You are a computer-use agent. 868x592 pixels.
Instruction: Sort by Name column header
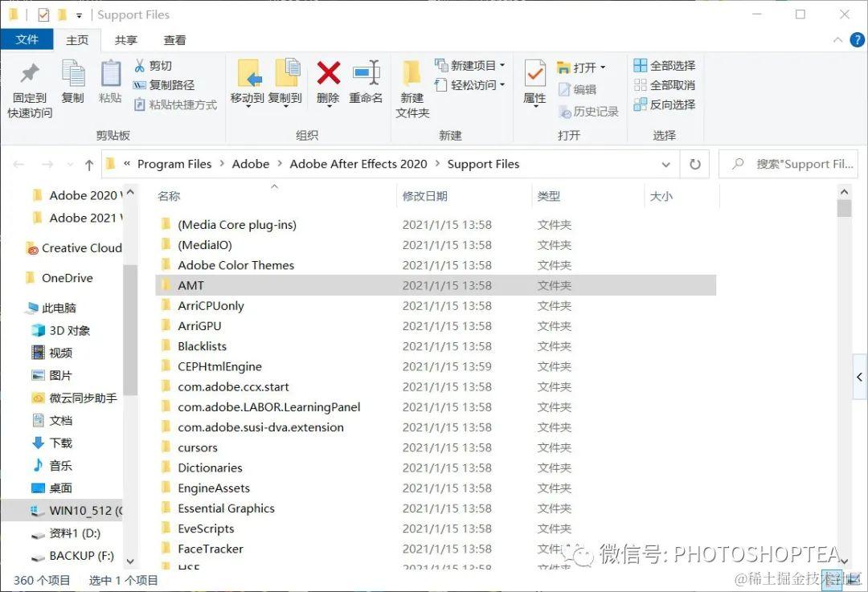click(x=275, y=196)
